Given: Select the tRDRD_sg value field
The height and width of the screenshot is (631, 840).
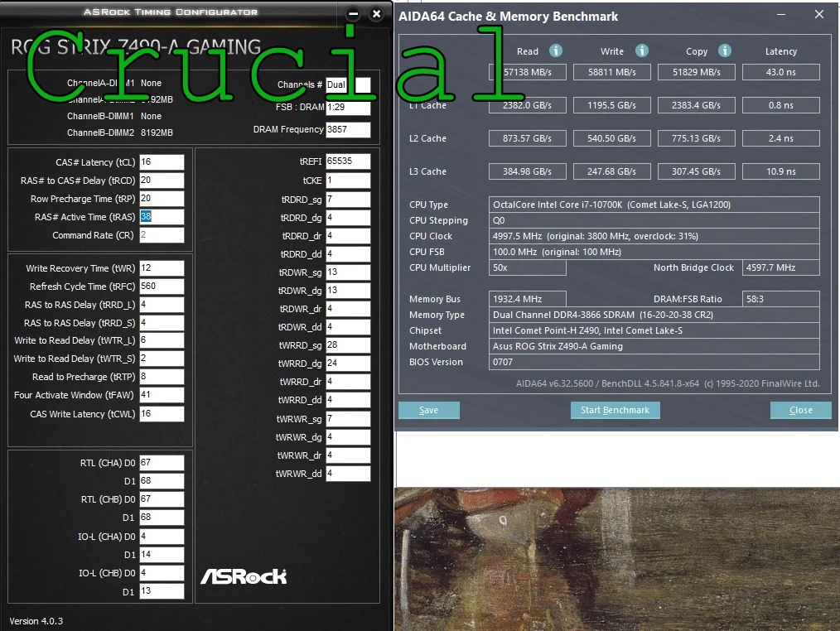Looking at the screenshot, I should pos(348,200).
